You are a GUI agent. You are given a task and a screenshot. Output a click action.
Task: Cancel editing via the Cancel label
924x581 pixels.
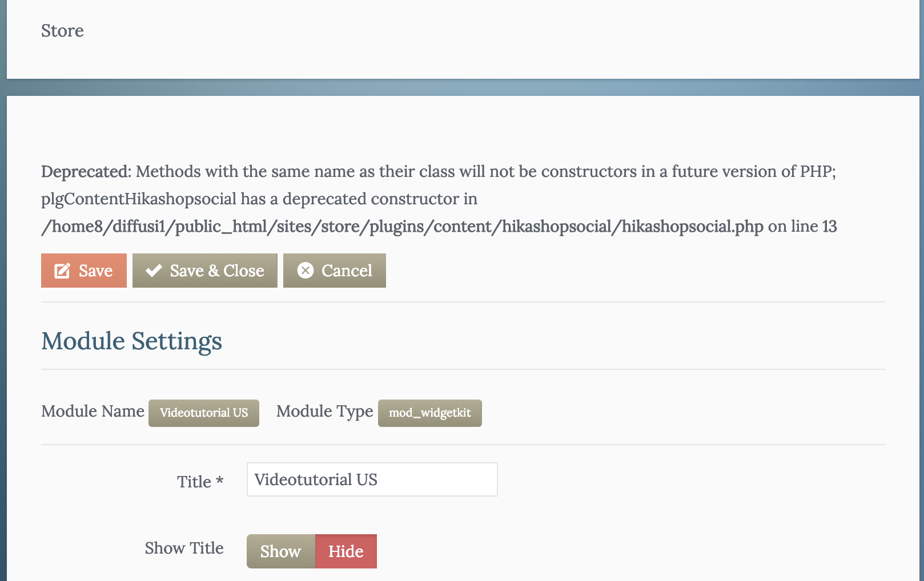(x=347, y=271)
